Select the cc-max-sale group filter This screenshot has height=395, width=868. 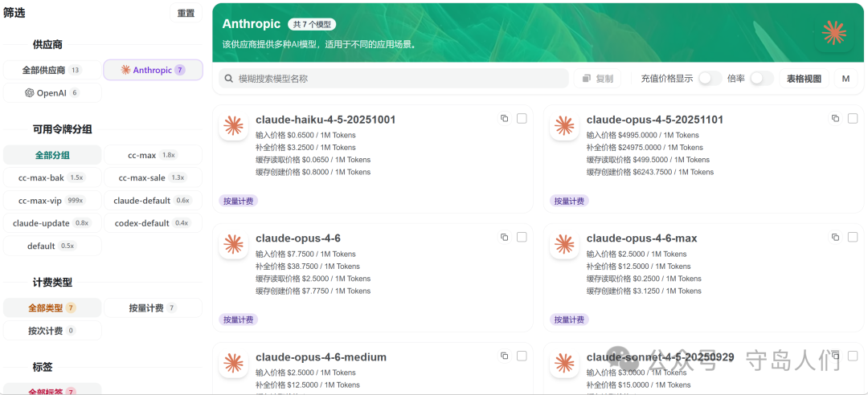coord(153,177)
